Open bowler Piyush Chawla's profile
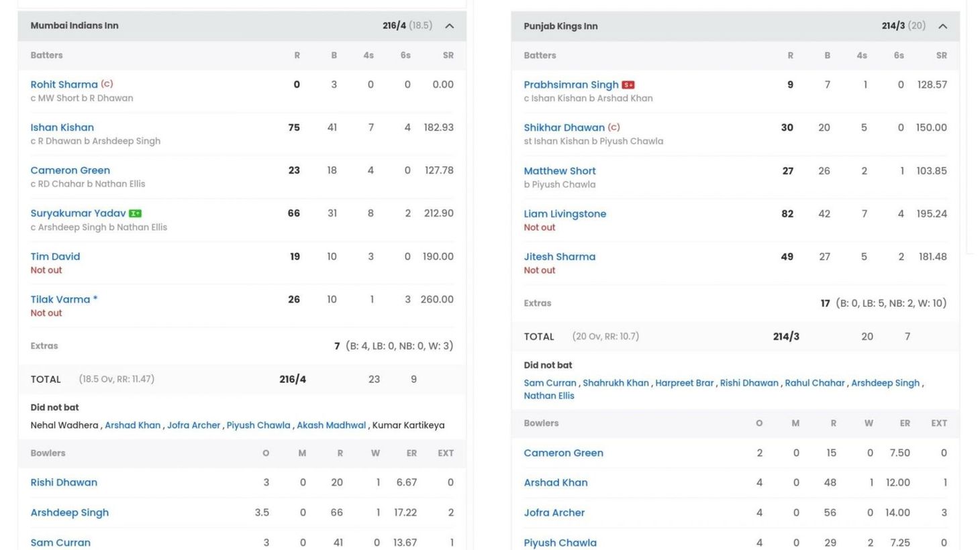 click(x=560, y=542)
